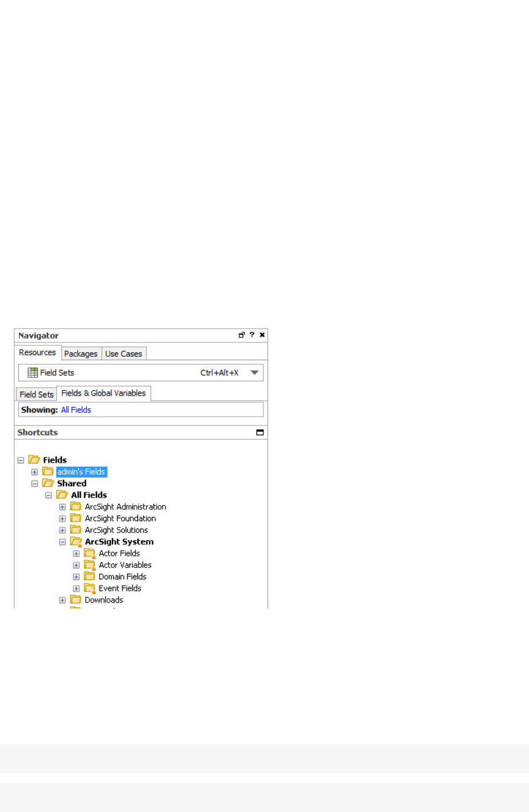Collapse the Fields root node

pos(21,460)
